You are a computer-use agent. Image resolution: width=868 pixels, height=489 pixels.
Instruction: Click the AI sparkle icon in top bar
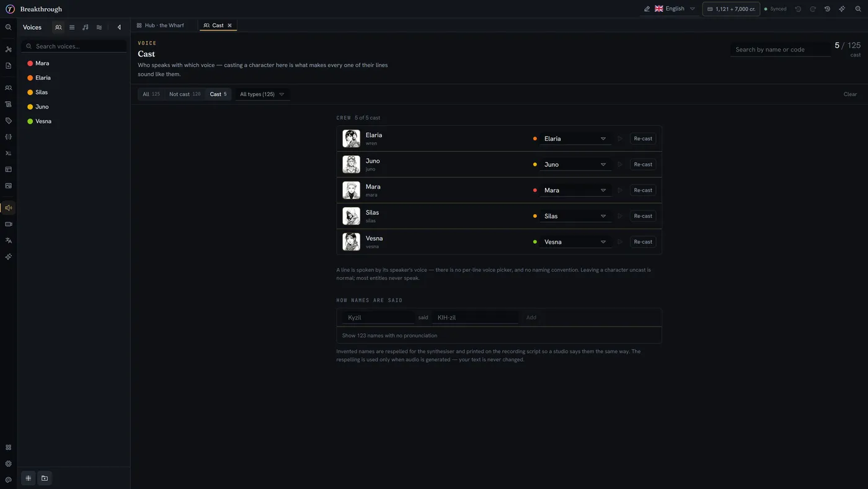[x=842, y=9]
